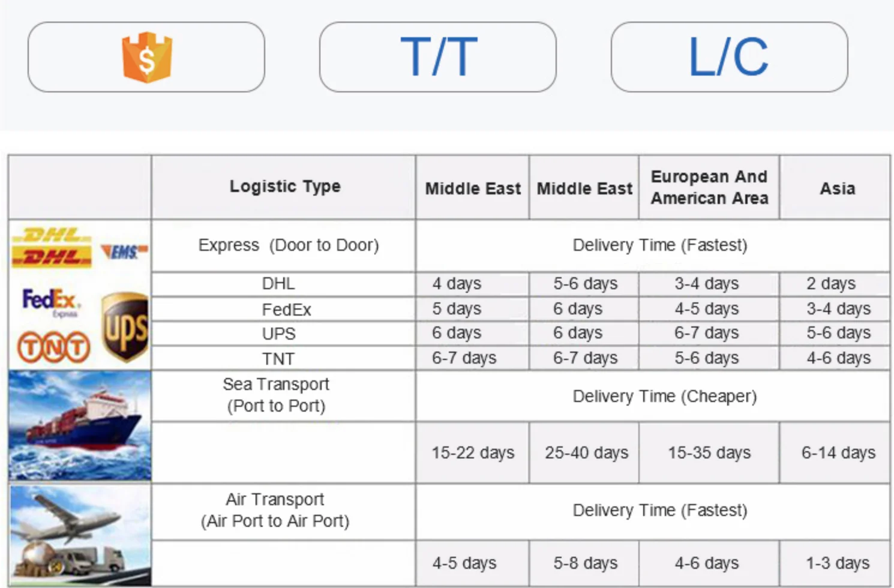Viewport: 894px width, 588px height.
Task: Click the 25-40 days sea transport cell
Action: (586, 452)
